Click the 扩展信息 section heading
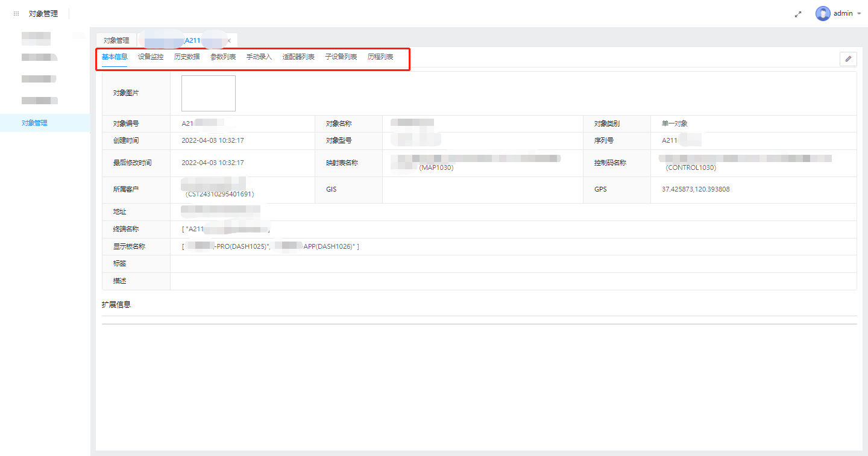This screenshot has height=456, width=868. [x=116, y=305]
